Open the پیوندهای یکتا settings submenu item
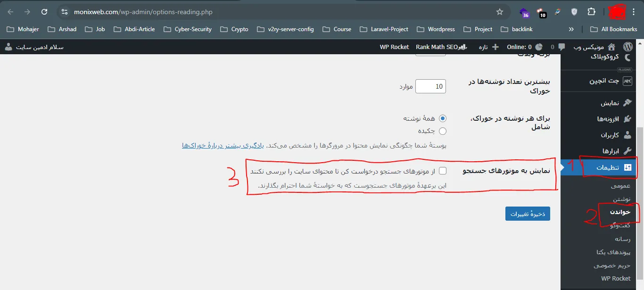 pyautogui.click(x=613, y=252)
